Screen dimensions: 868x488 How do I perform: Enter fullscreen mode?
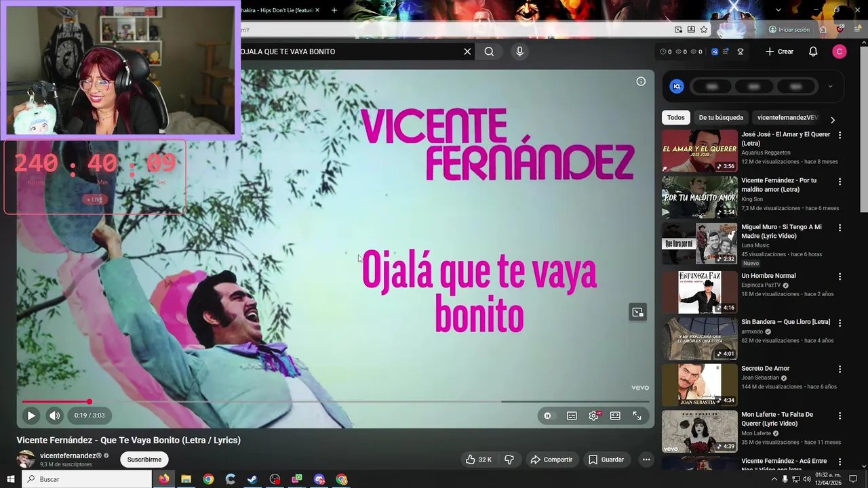point(637,415)
